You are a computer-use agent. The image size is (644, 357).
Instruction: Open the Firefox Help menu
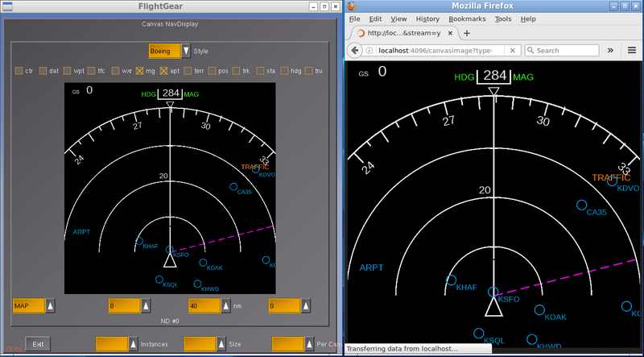pos(528,19)
